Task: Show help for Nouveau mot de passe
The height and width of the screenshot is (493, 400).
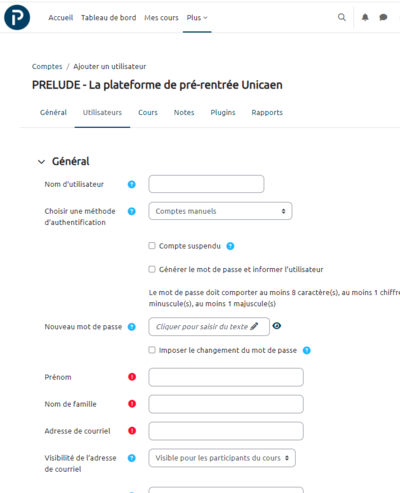Action: [132, 327]
